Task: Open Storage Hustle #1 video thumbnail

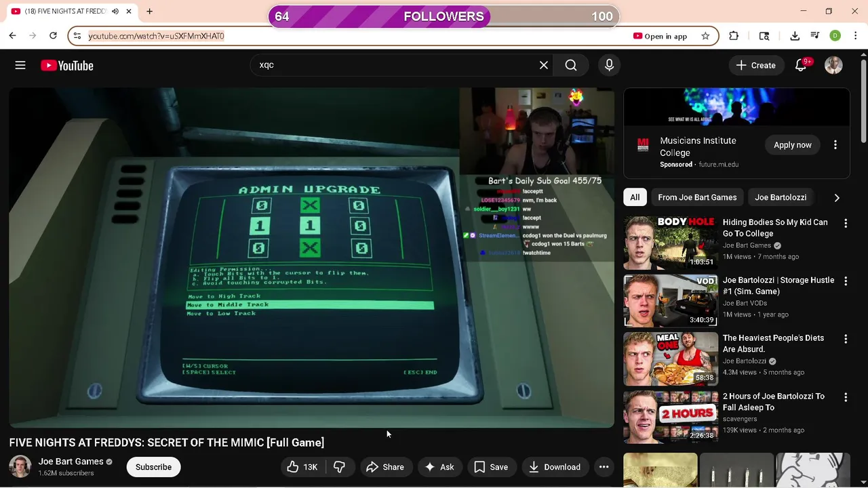Action: click(x=671, y=300)
